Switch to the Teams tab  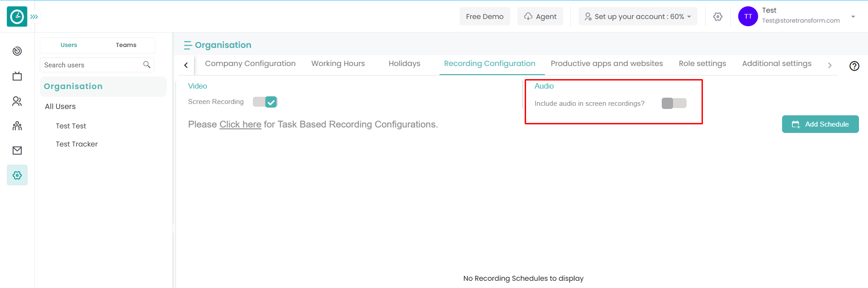click(126, 45)
